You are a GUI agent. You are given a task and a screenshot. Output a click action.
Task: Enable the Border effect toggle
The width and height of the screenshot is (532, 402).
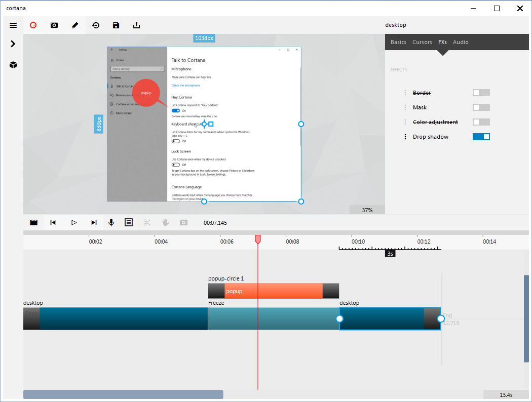(x=481, y=93)
